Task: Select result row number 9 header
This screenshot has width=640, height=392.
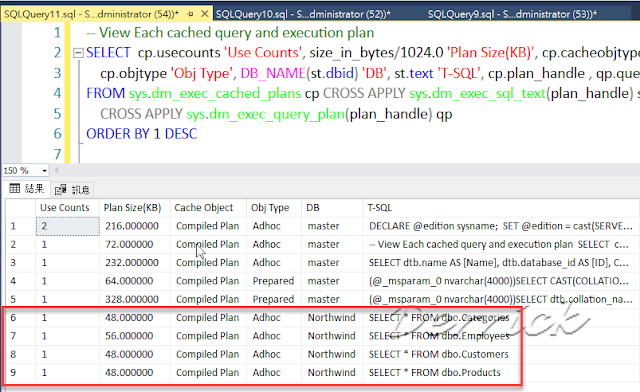Action: tap(20, 372)
